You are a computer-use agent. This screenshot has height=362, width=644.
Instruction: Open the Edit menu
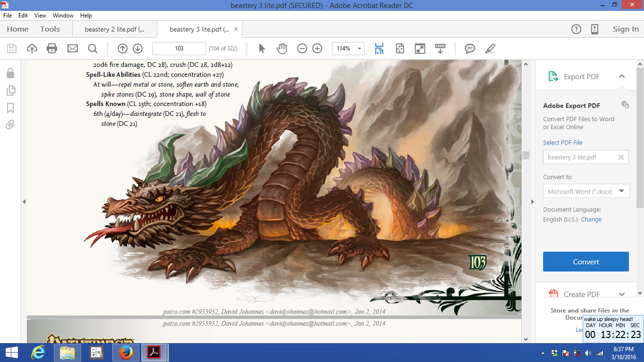click(23, 16)
